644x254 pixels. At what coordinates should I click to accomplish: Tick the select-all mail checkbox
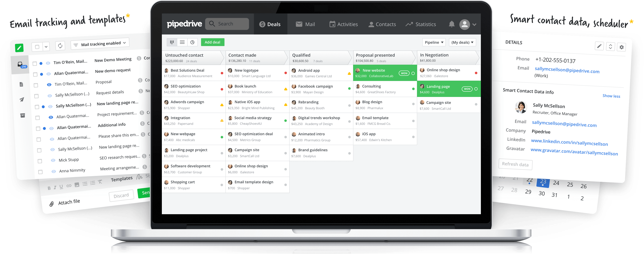click(x=37, y=47)
